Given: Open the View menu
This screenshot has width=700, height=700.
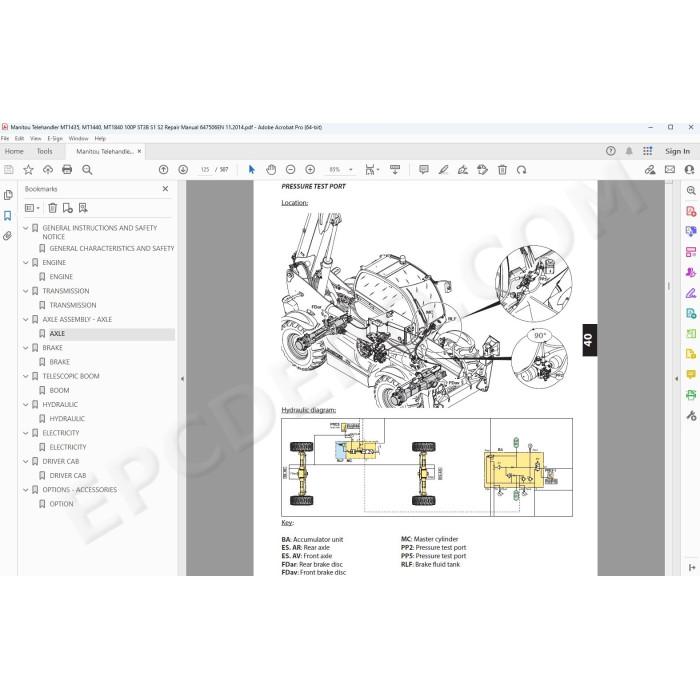Looking at the screenshot, I should pos(36,138).
